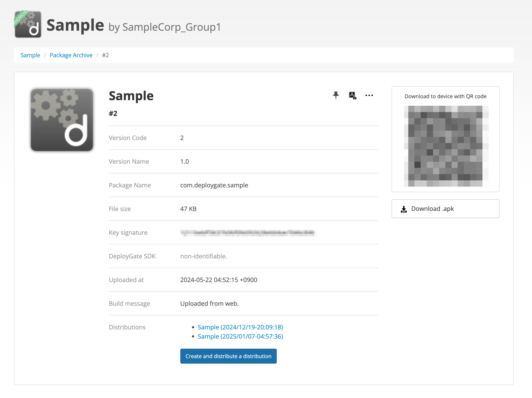The image size is (532, 398).
Task: Open Package Archive breadcrumb link
Action: [71, 55]
